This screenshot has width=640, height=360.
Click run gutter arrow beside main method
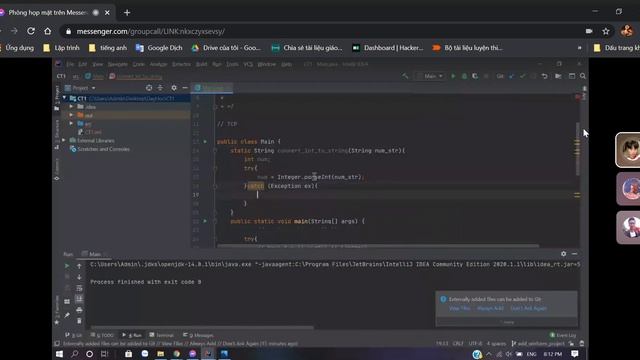(x=205, y=221)
